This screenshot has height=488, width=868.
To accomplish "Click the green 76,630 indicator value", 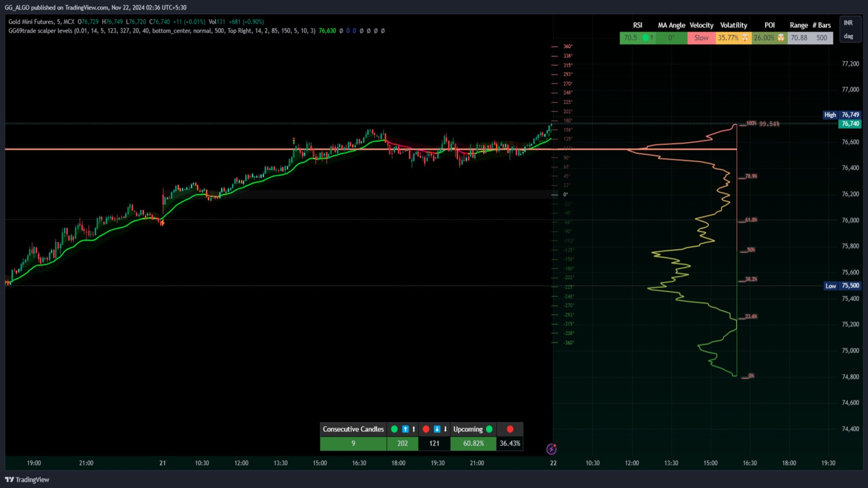I will point(327,31).
